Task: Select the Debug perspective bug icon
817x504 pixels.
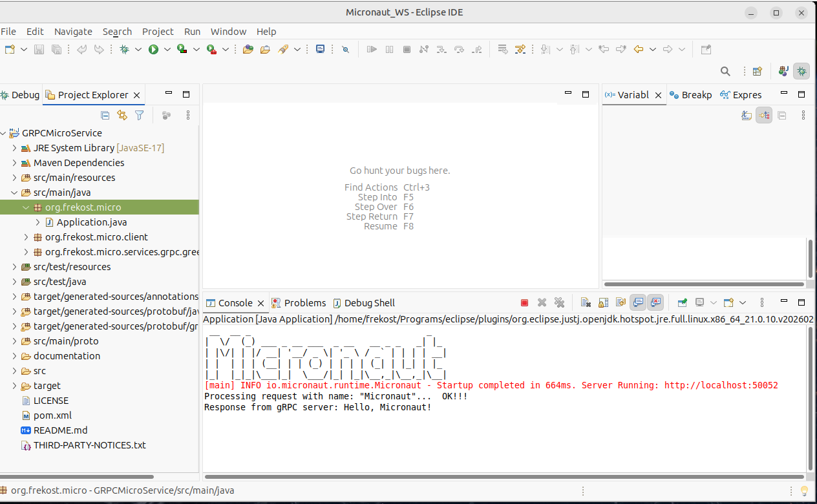Action: tap(801, 71)
